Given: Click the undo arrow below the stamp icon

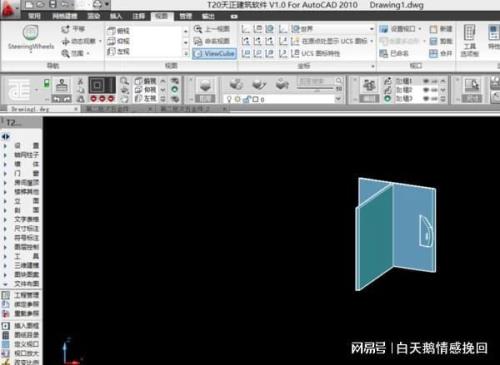Looking at the screenshot, I should pyautogui.click(x=57, y=99).
